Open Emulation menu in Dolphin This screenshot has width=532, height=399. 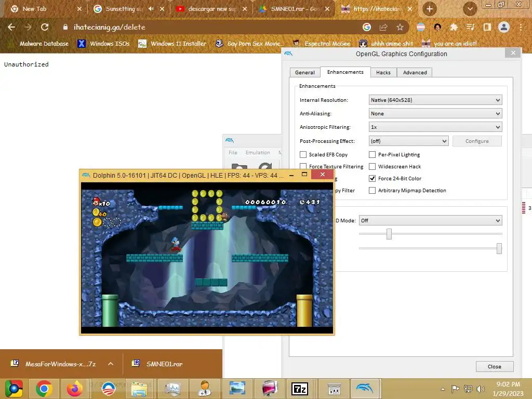click(258, 153)
